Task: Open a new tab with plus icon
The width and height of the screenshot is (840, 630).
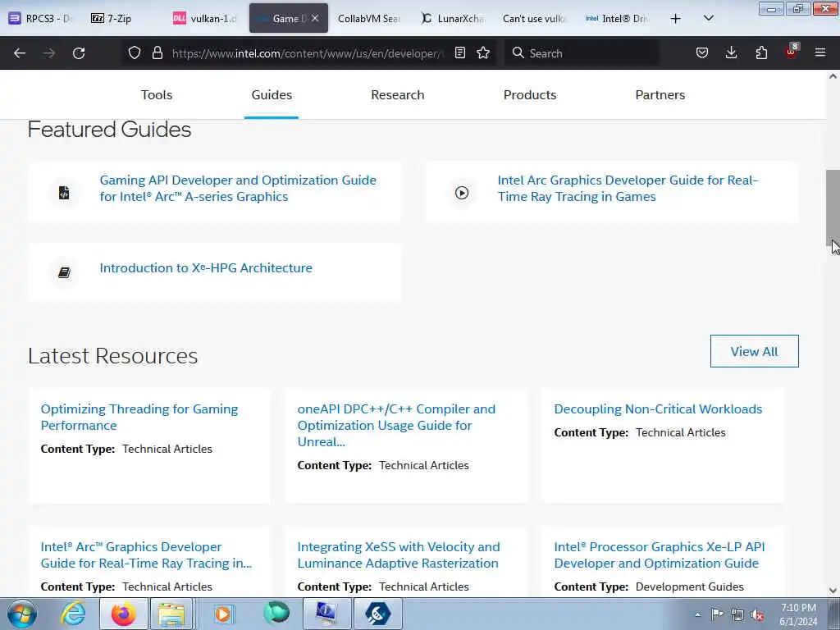Action: [x=676, y=19]
